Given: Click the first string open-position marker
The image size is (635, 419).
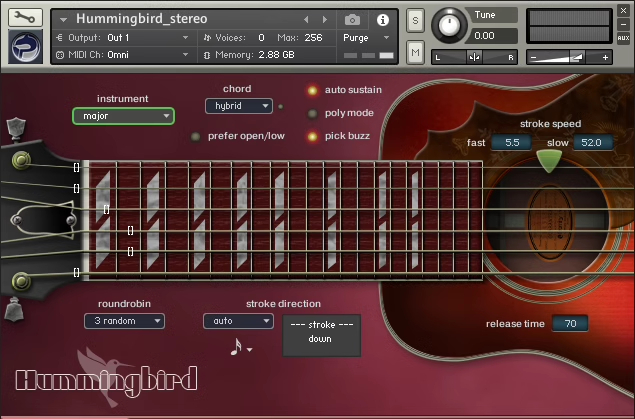Looking at the screenshot, I should pos(77,167).
